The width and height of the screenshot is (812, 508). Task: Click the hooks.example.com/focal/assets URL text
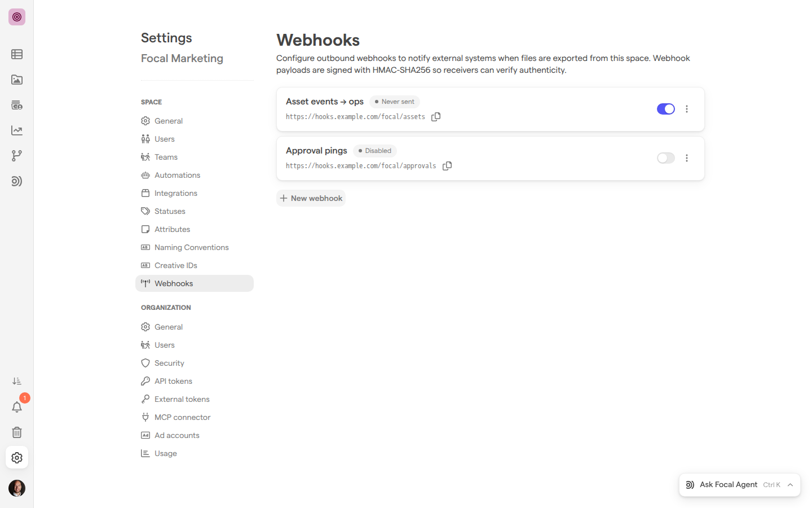[x=355, y=117]
